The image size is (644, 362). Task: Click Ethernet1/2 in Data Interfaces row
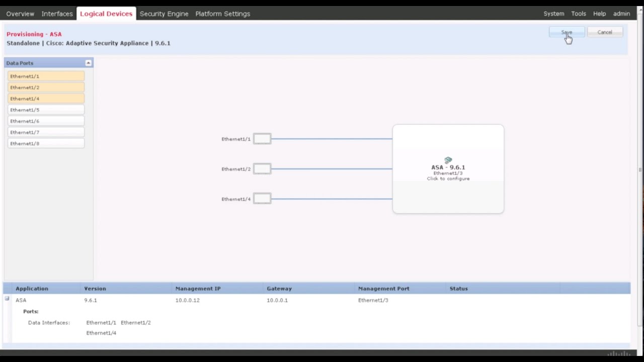tap(136, 323)
